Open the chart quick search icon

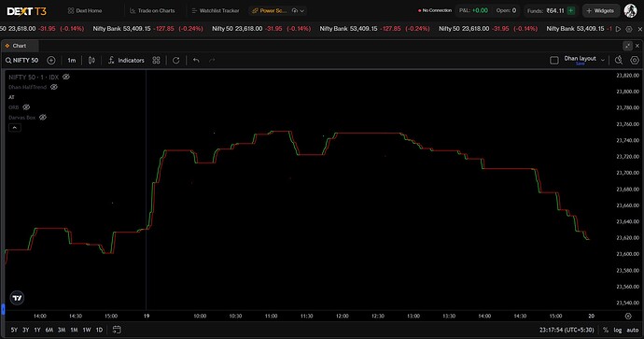pos(619,61)
